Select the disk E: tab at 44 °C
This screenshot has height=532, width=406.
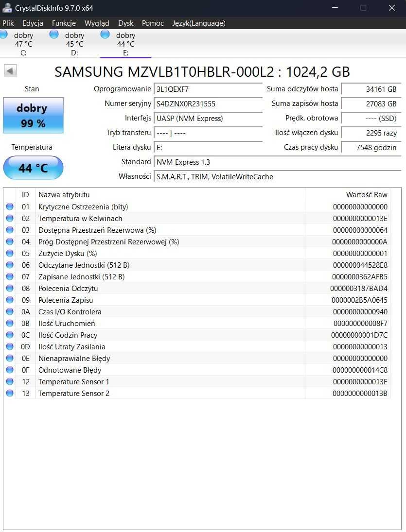click(x=125, y=44)
